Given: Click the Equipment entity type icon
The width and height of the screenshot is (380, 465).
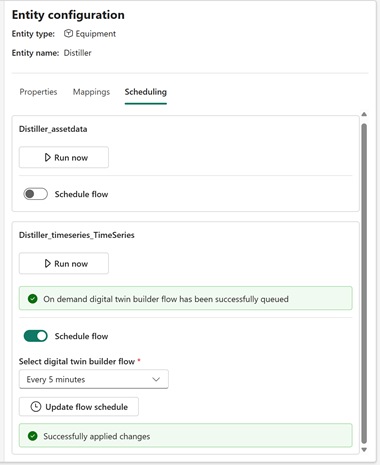Looking at the screenshot, I should tap(68, 34).
